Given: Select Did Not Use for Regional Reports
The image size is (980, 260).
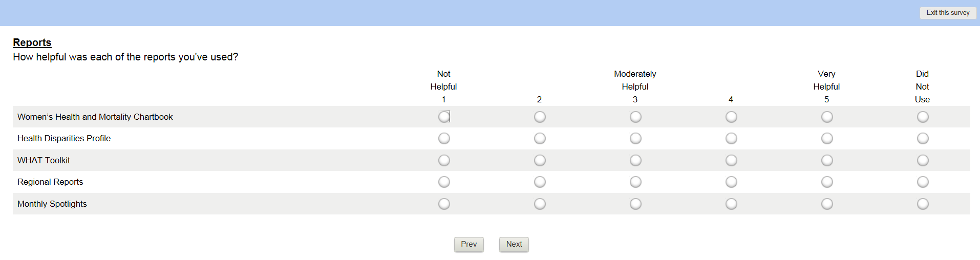Looking at the screenshot, I should point(923,182).
